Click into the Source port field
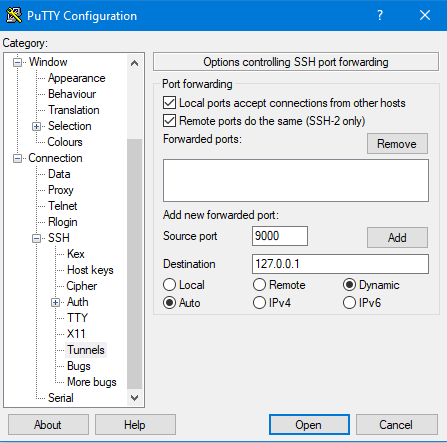 [x=280, y=236]
